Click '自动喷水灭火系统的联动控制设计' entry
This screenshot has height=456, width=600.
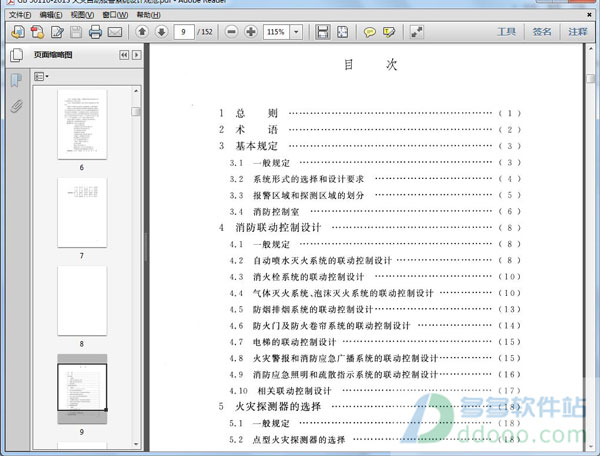323,261
